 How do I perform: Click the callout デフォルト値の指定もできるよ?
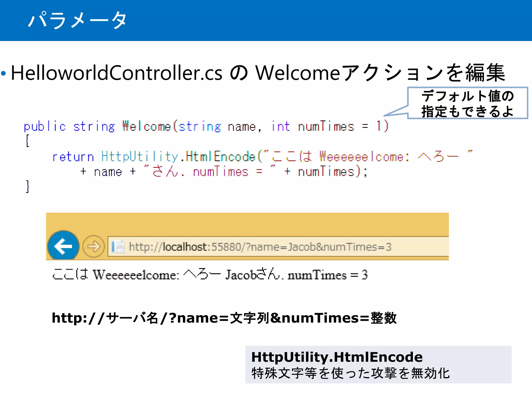pyautogui.click(x=468, y=103)
